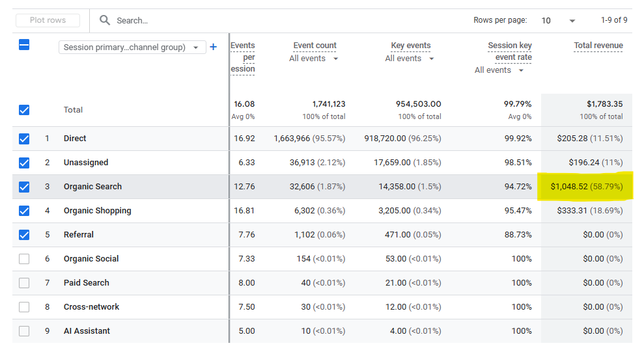This screenshot has width=644, height=350.
Task: Check the AI Assistant row checkbox
Action: (24, 331)
